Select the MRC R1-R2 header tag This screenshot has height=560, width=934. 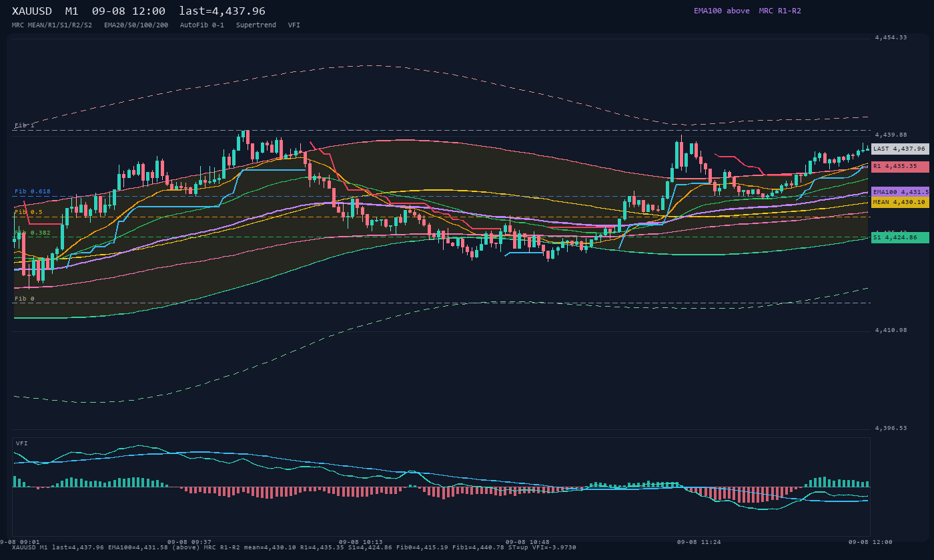coord(780,11)
